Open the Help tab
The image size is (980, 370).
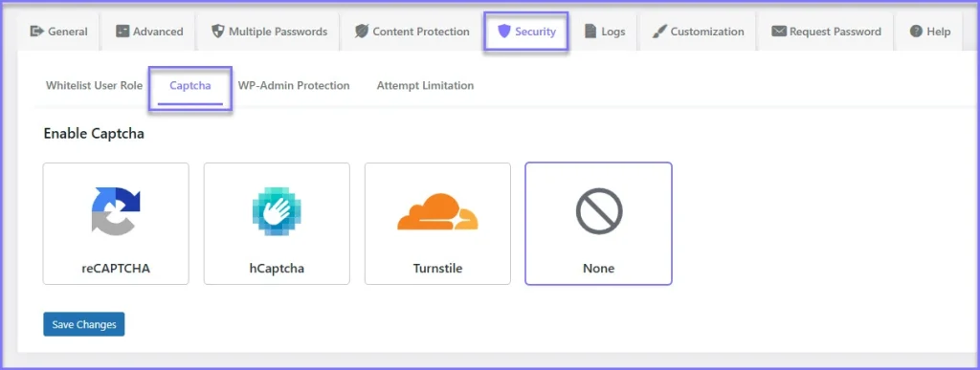coord(929,32)
